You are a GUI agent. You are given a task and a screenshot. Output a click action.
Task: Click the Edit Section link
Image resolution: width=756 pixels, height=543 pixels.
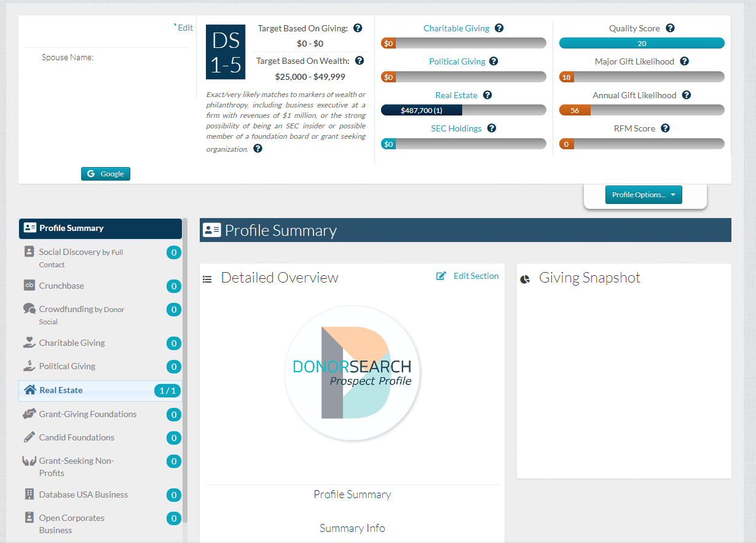click(x=476, y=276)
